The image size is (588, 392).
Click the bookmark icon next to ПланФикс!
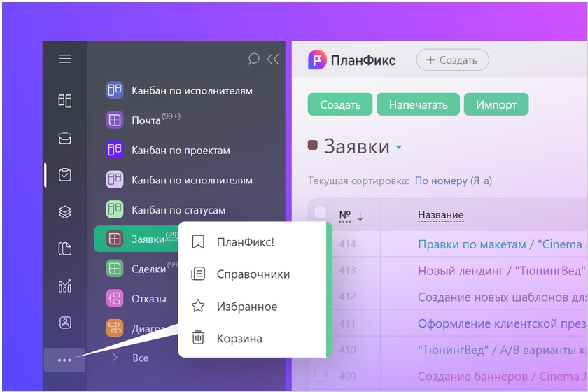pos(198,242)
